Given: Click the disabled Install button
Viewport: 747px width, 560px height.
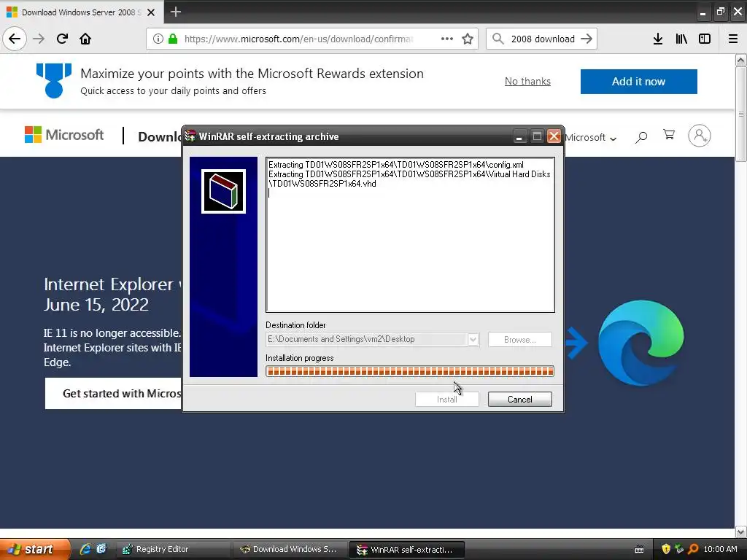Looking at the screenshot, I should [447, 399].
